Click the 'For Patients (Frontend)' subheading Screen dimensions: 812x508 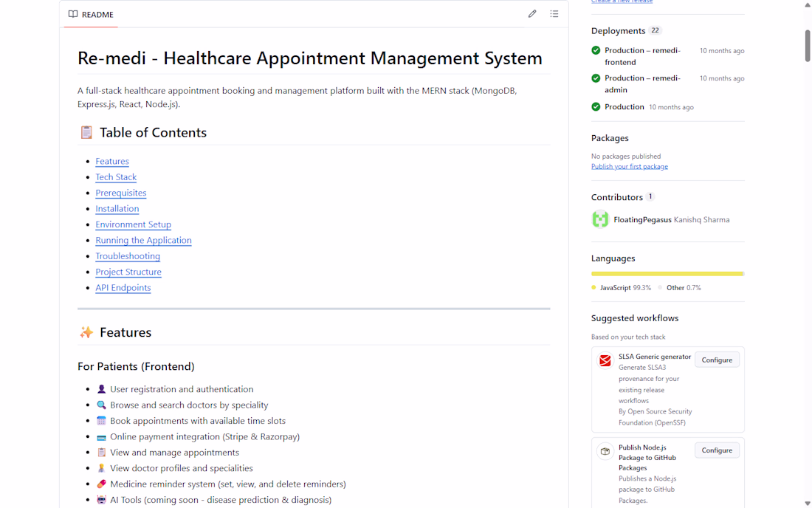(137, 367)
